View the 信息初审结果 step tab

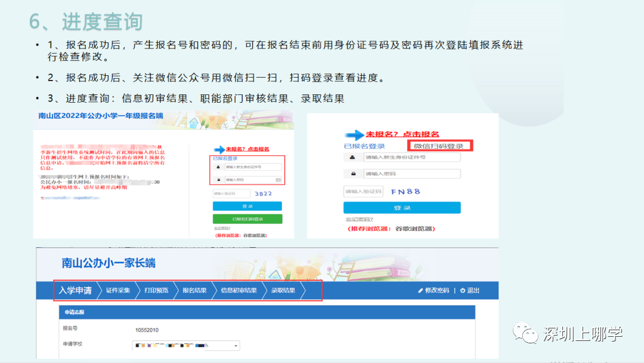pyautogui.click(x=239, y=290)
